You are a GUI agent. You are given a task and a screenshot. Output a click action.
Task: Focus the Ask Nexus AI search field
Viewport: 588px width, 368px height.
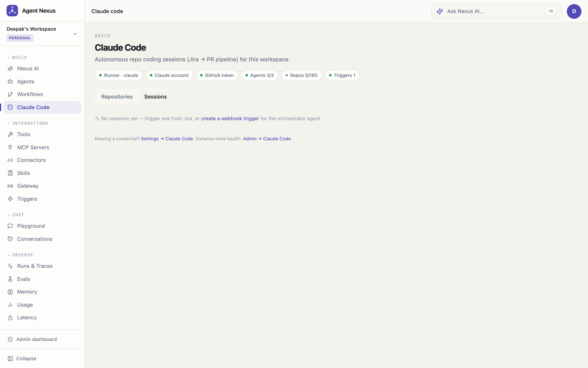coord(496,11)
